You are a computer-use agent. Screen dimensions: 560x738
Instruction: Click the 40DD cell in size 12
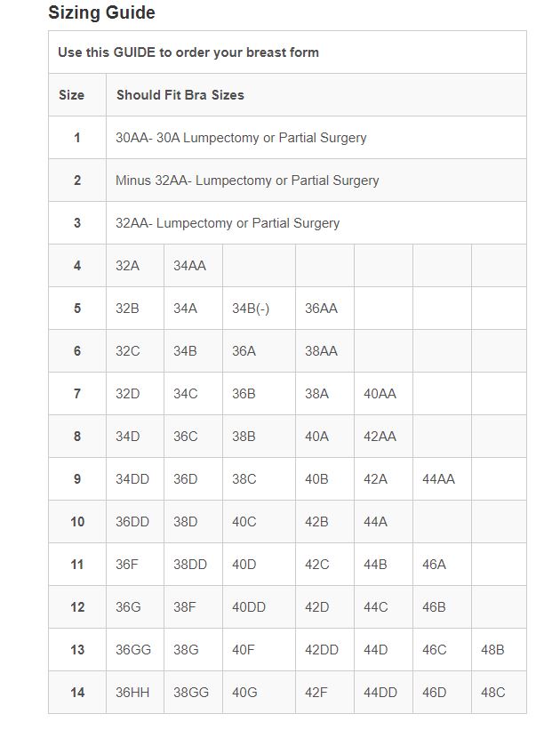pos(249,607)
